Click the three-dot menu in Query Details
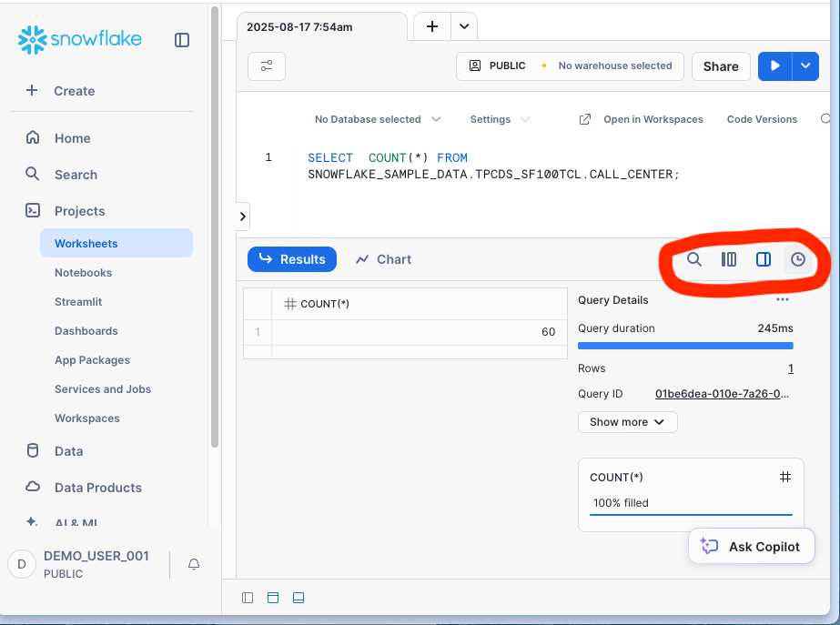This screenshot has height=625, width=840. pyautogui.click(x=782, y=300)
